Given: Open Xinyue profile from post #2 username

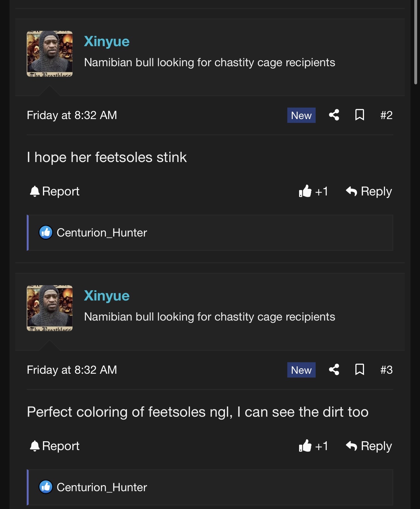Looking at the screenshot, I should click(107, 41).
